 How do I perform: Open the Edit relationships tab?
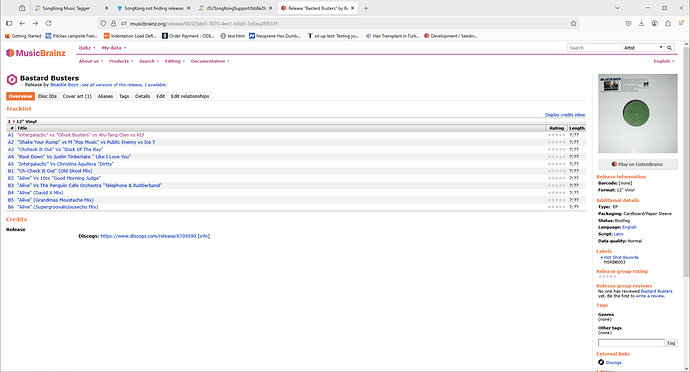click(x=190, y=96)
